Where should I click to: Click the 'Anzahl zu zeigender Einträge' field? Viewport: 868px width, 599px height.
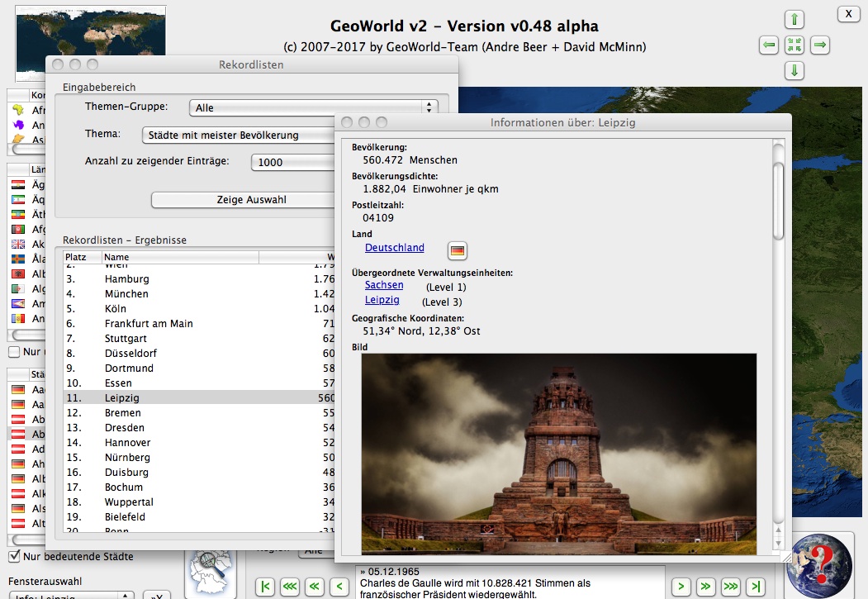[293, 162]
